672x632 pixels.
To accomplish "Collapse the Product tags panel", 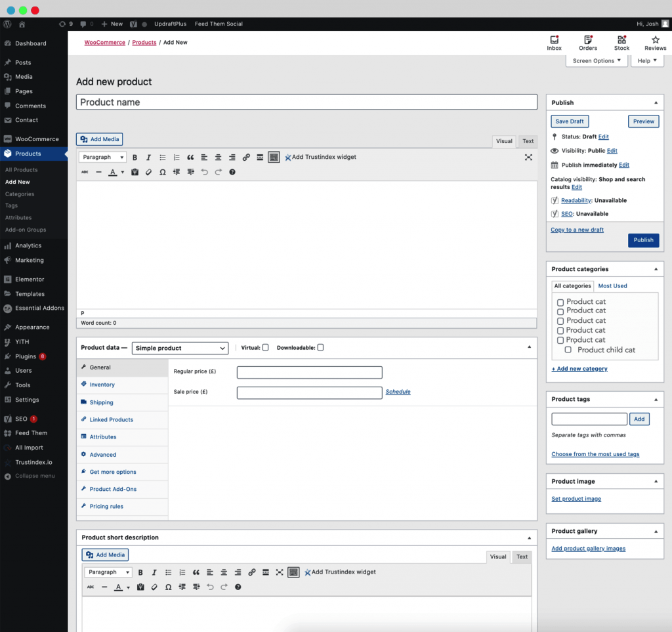I will click(x=655, y=398).
